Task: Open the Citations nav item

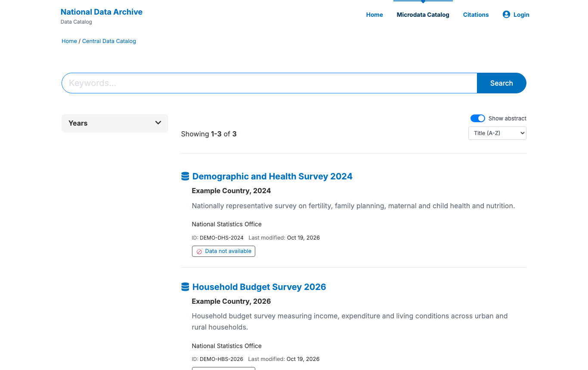Action: point(476,15)
